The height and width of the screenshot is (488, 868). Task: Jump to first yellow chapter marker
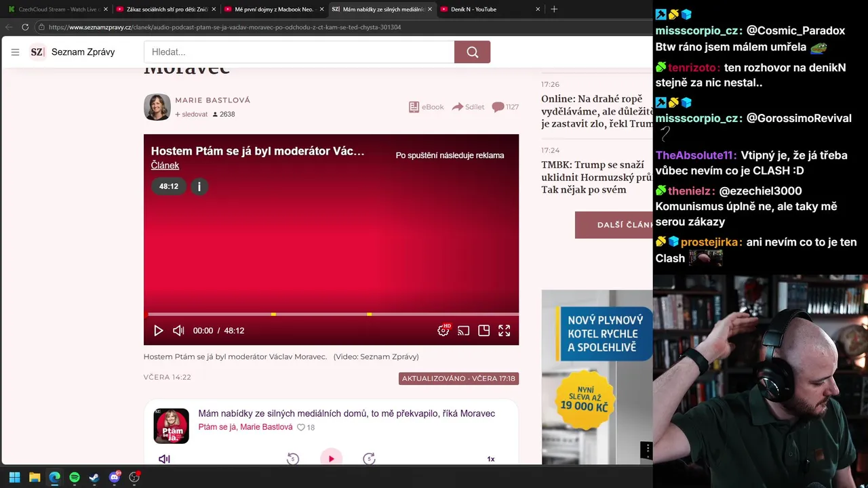[273, 314]
